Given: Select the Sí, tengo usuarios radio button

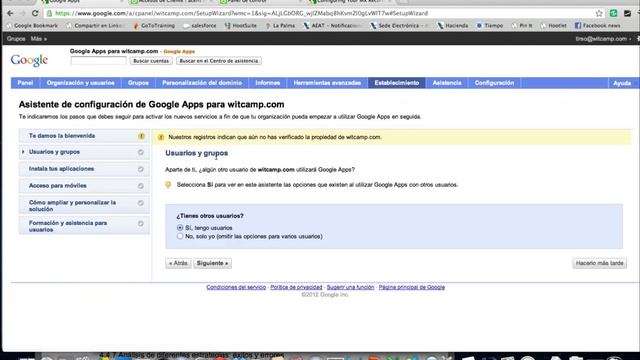Looking at the screenshot, I should point(180,228).
